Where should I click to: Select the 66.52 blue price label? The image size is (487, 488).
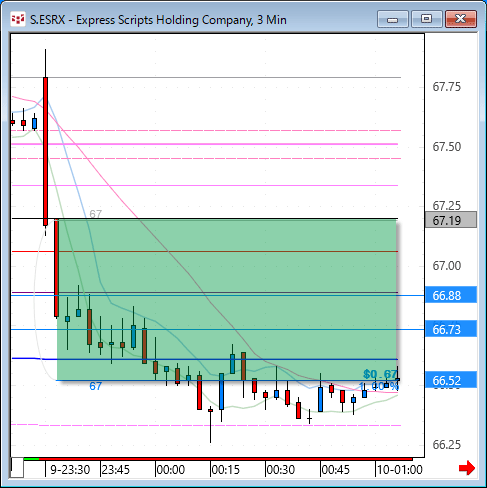pyautogui.click(x=451, y=380)
